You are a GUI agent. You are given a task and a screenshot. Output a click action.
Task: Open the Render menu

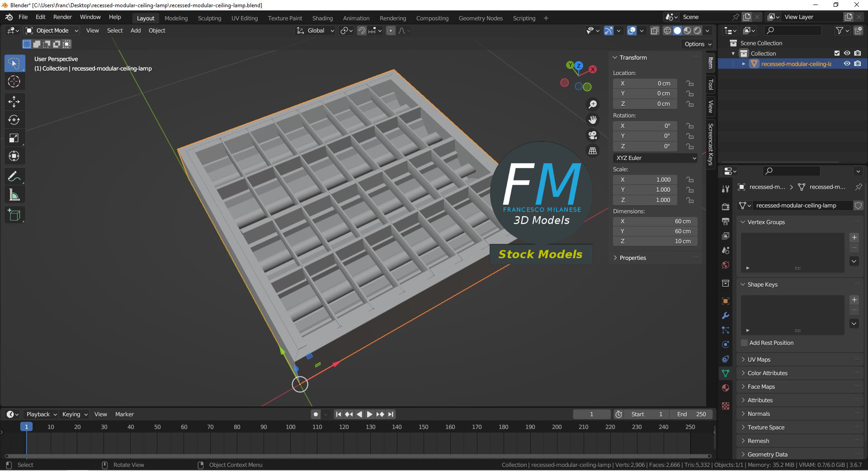62,17
